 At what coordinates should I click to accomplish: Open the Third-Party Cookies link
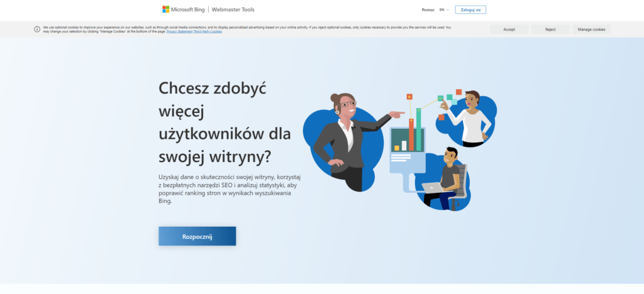coord(208,31)
